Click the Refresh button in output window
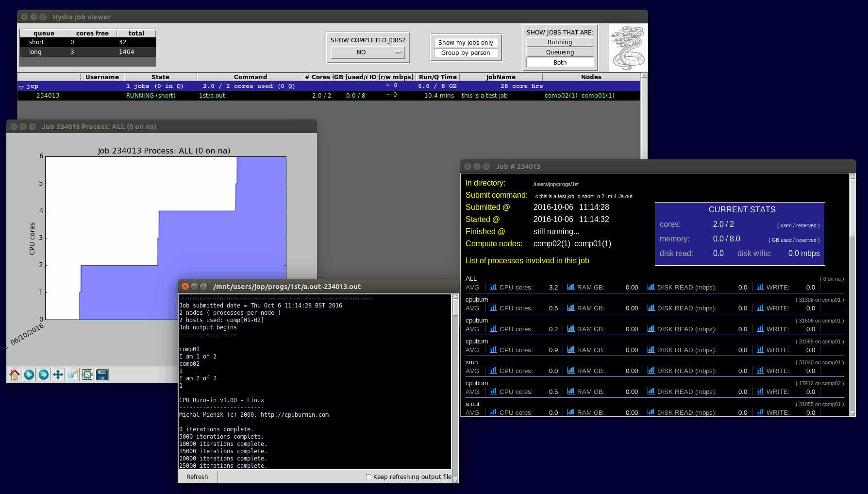 pos(197,477)
